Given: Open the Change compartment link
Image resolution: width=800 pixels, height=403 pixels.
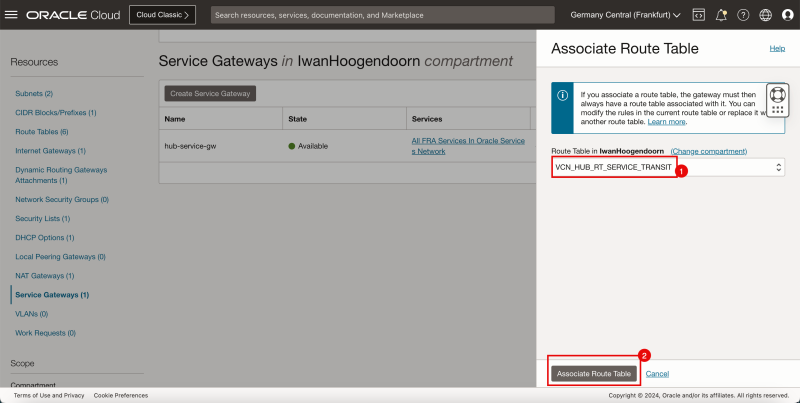Looking at the screenshot, I should coord(708,151).
